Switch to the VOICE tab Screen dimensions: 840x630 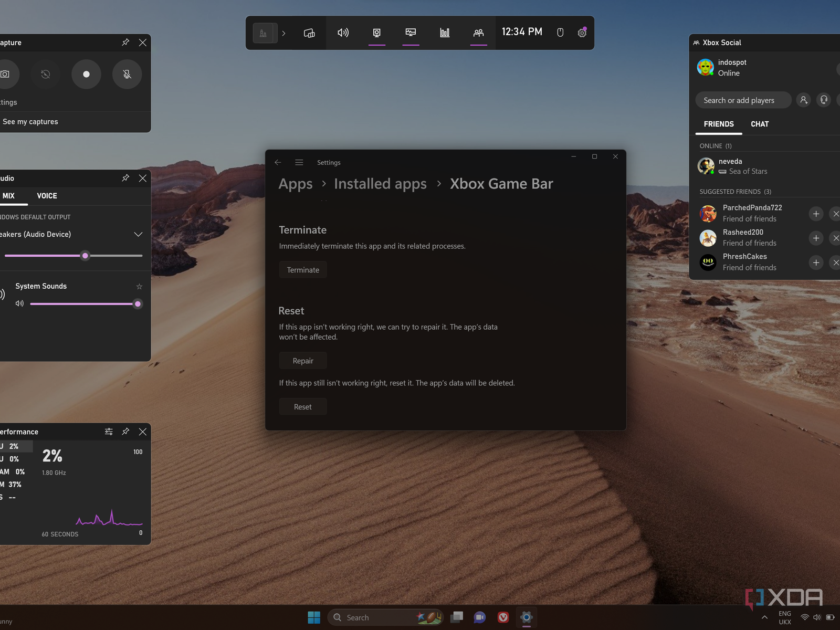pyautogui.click(x=47, y=196)
